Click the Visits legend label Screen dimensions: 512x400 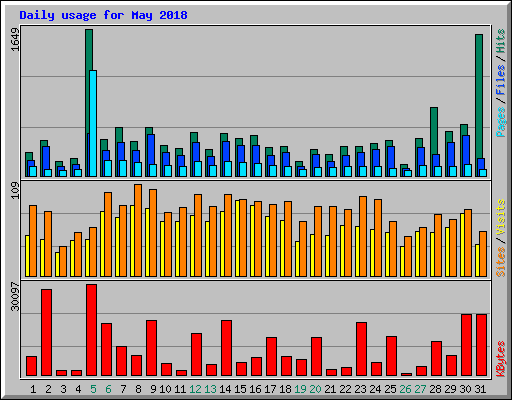500,218
